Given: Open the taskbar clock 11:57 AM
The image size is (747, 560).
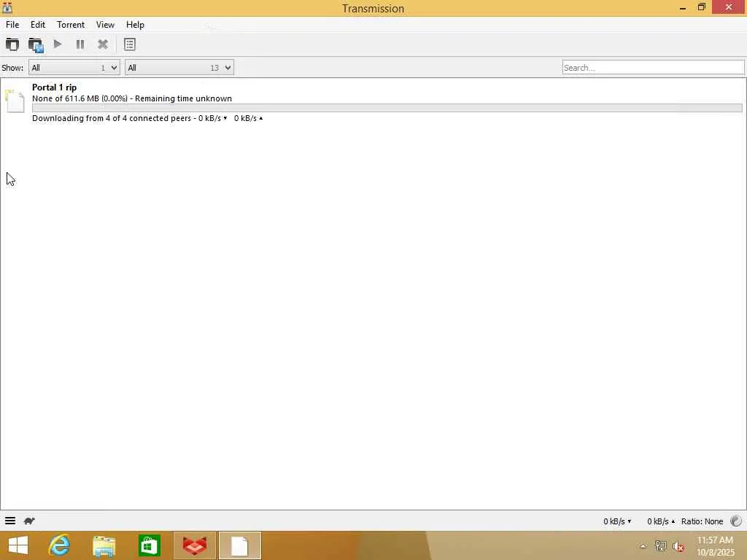Looking at the screenshot, I should 715,546.
